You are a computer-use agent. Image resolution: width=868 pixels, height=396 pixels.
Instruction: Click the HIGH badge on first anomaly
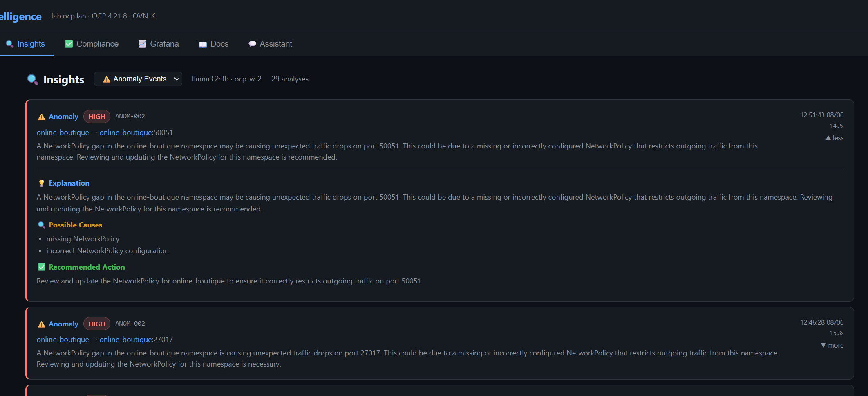click(x=97, y=117)
